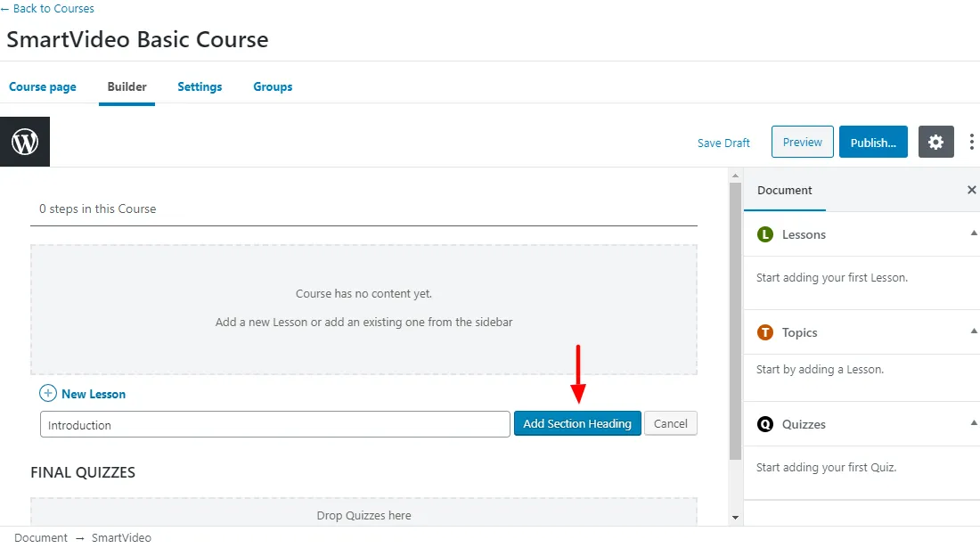Click the scrollbar down arrow

tap(736, 518)
